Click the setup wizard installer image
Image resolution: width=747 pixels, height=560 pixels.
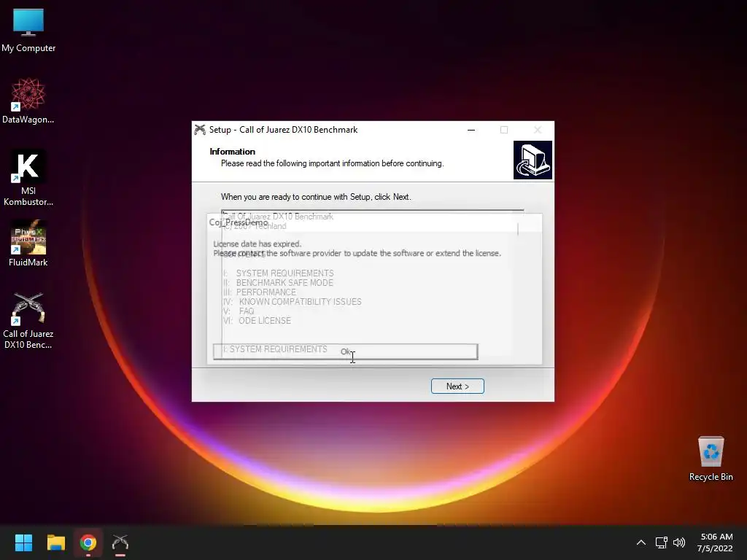(x=533, y=160)
